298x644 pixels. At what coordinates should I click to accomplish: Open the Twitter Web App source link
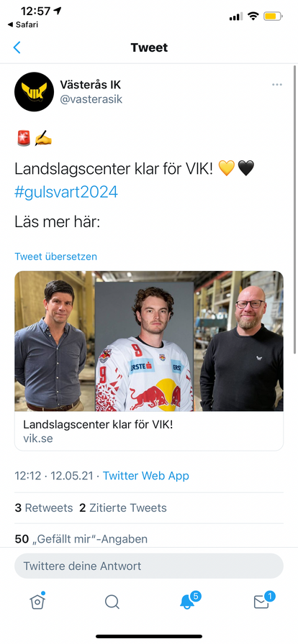145,476
